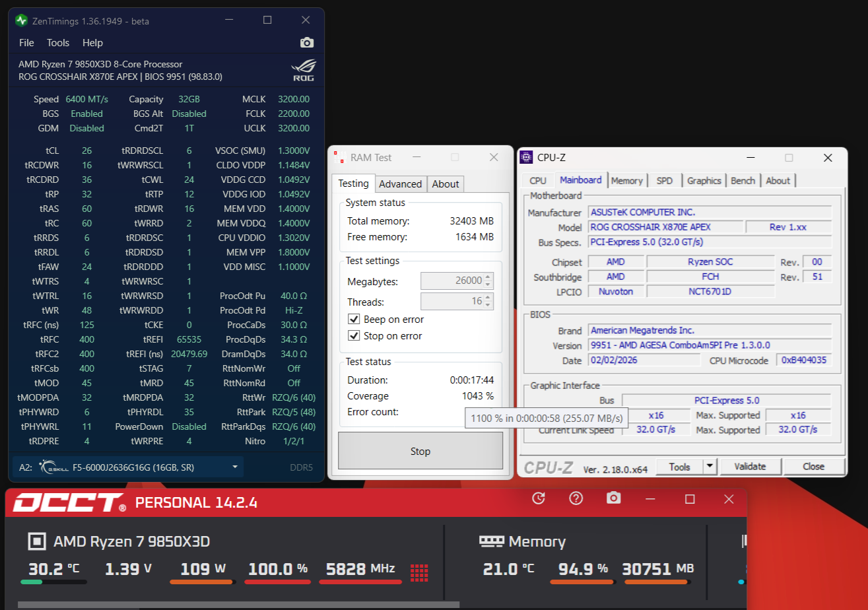The height and width of the screenshot is (610, 868).
Task: Click the Validate button in CPU-Z
Action: coord(751,467)
